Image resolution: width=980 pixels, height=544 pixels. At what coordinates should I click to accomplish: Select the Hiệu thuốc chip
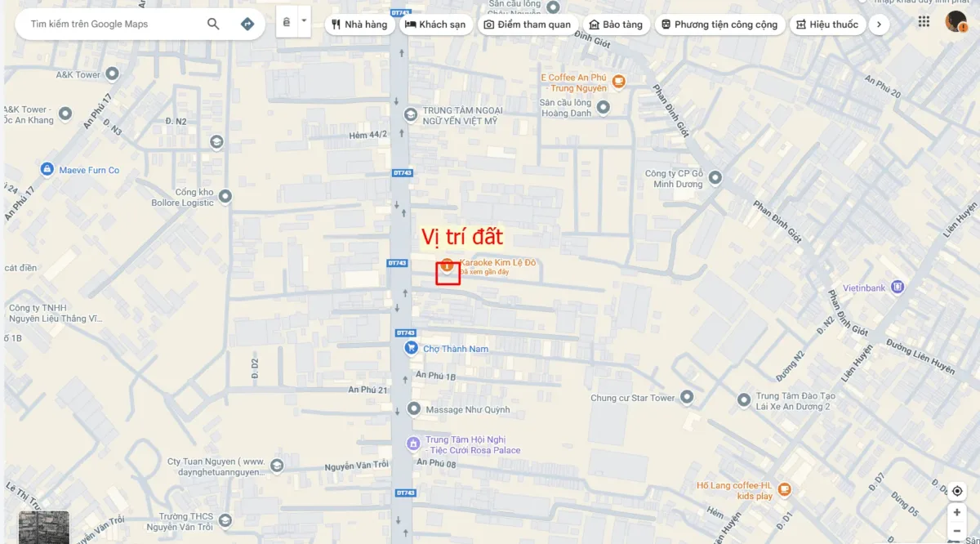[x=827, y=25]
